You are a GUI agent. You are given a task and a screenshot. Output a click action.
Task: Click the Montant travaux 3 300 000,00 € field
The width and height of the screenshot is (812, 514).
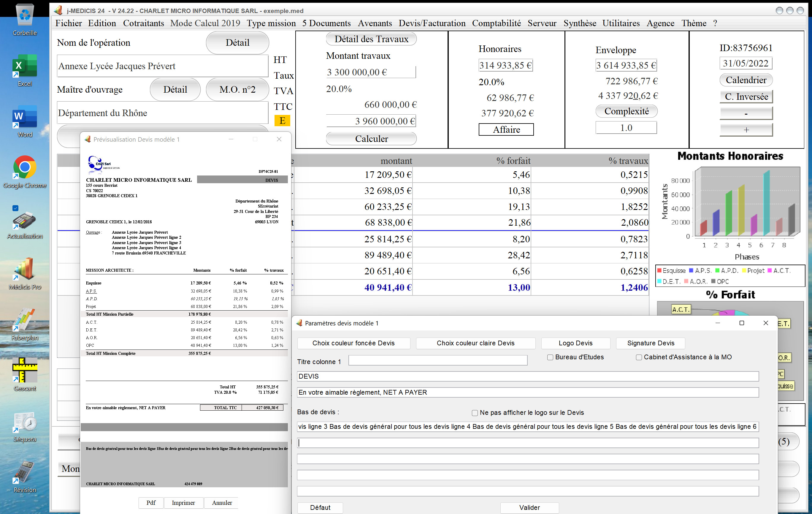point(371,72)
